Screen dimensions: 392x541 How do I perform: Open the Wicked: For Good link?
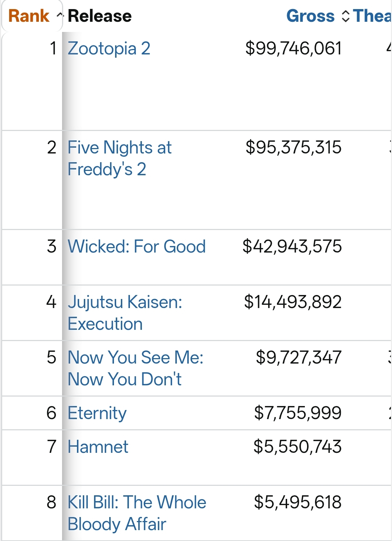point(136,247)
